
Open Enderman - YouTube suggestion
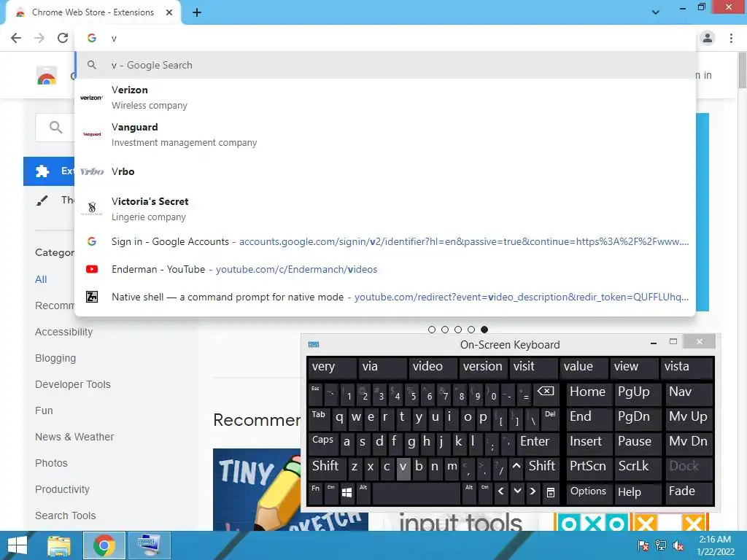(385, 269)
